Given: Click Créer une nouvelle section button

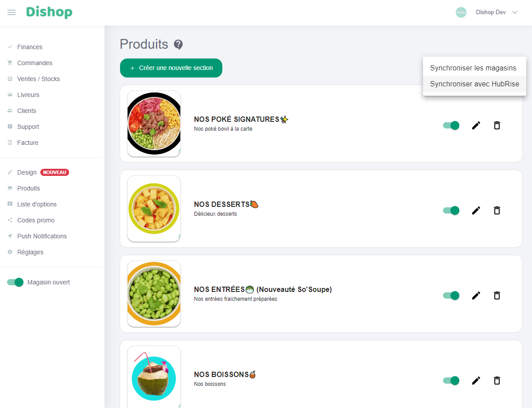Looking at the screenshot, I should click(171, 68).
